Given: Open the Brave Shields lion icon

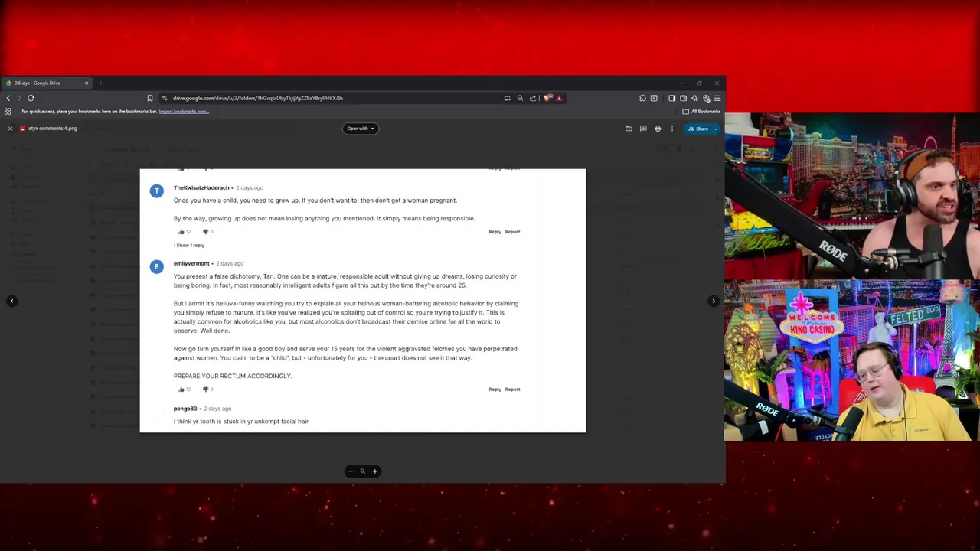Looking at the screenshot, I should 547,98.
